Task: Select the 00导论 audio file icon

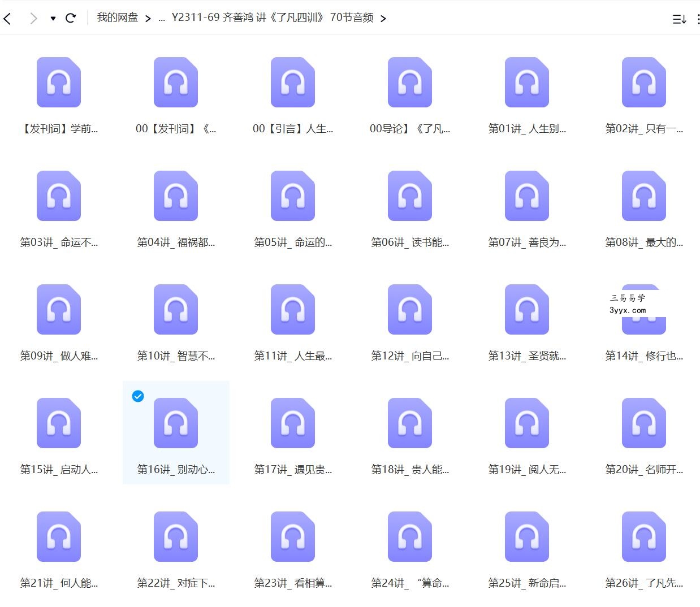Action: 410,82
